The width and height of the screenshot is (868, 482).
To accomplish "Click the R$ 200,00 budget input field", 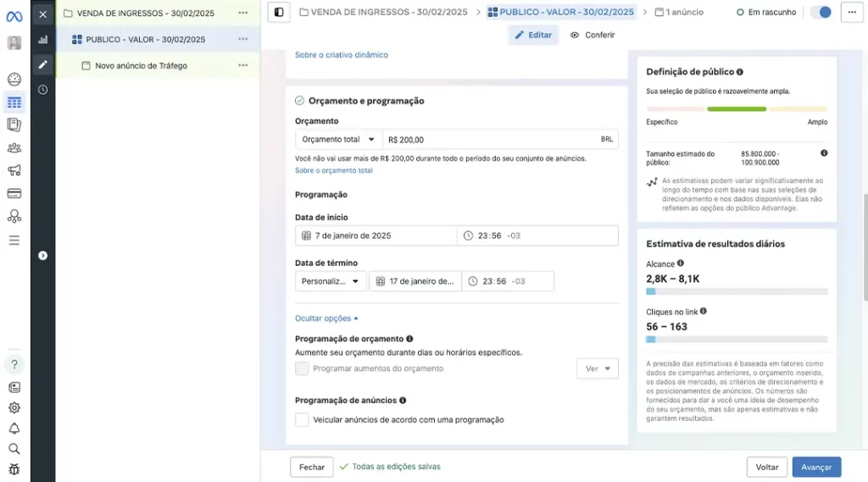I will click(492, 140).
